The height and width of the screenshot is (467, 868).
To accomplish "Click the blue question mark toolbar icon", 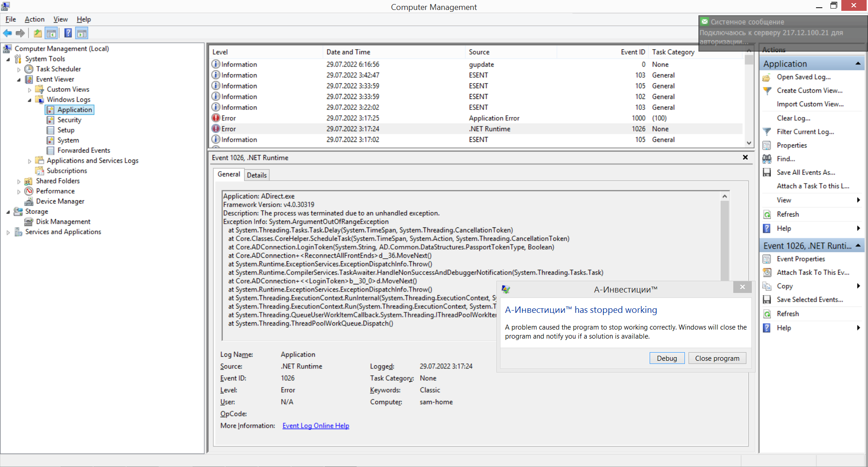I will pyautogui.click(x=68, y=33).
